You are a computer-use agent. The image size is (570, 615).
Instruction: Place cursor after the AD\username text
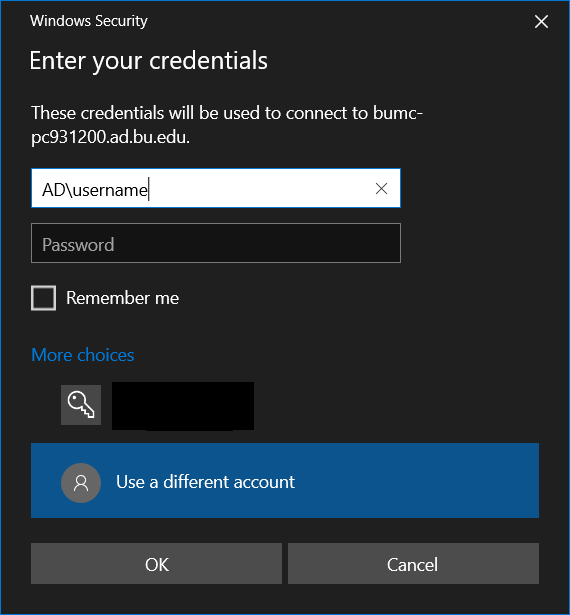tap(148, 189)
